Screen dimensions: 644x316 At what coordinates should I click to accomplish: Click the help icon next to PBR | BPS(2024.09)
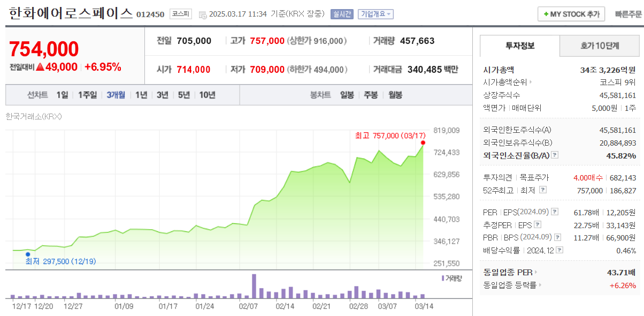tap(558, 237)
